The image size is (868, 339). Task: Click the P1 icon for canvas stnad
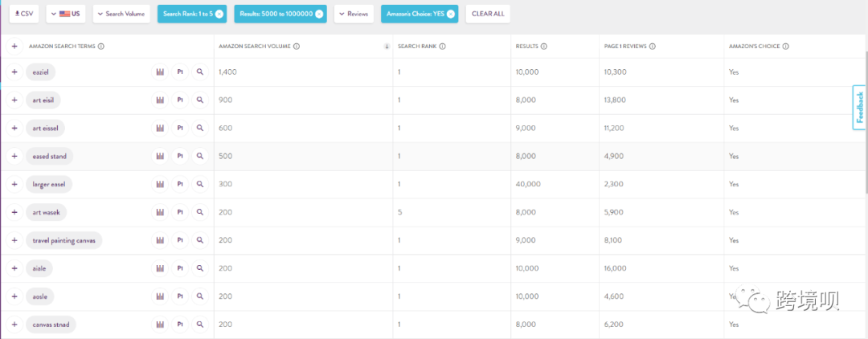(180, 325)
